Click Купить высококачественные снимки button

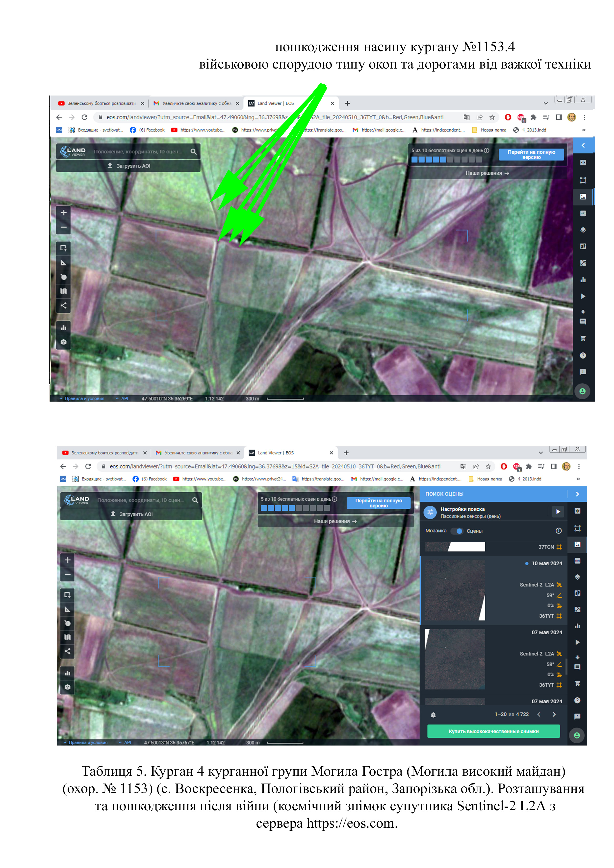pyautogui.click(x=493, y=731)
